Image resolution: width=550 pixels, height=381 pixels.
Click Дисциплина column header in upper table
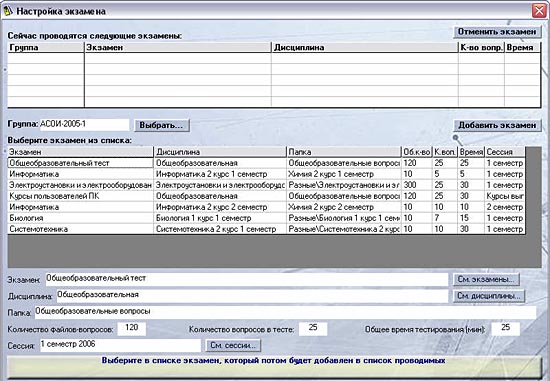click(x=365, y=48)
